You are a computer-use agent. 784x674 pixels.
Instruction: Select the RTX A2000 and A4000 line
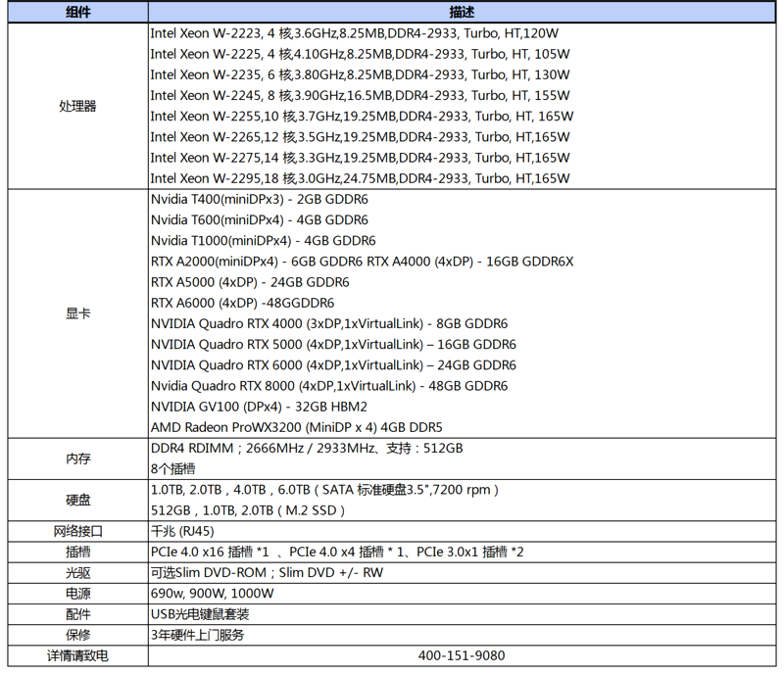[x=362, y=262]
